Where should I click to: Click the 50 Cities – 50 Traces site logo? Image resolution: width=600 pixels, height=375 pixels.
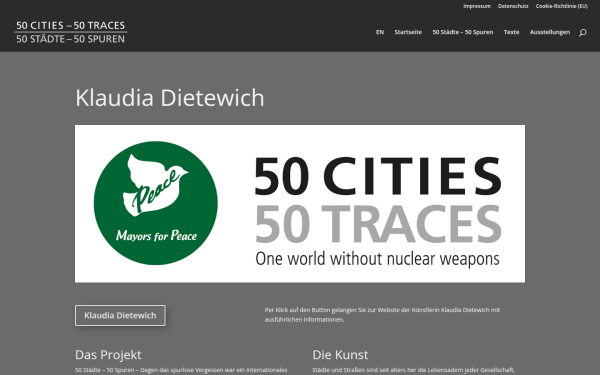(71, 32)
